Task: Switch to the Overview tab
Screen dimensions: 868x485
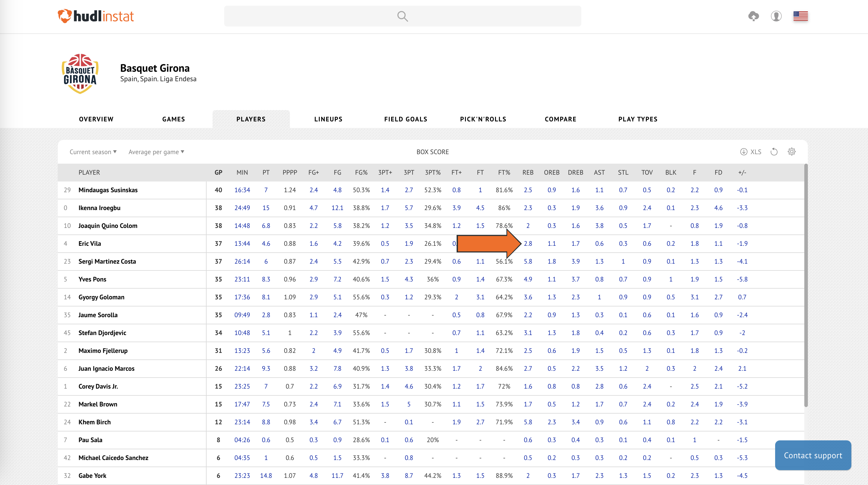Action: (x=96, y=119)
